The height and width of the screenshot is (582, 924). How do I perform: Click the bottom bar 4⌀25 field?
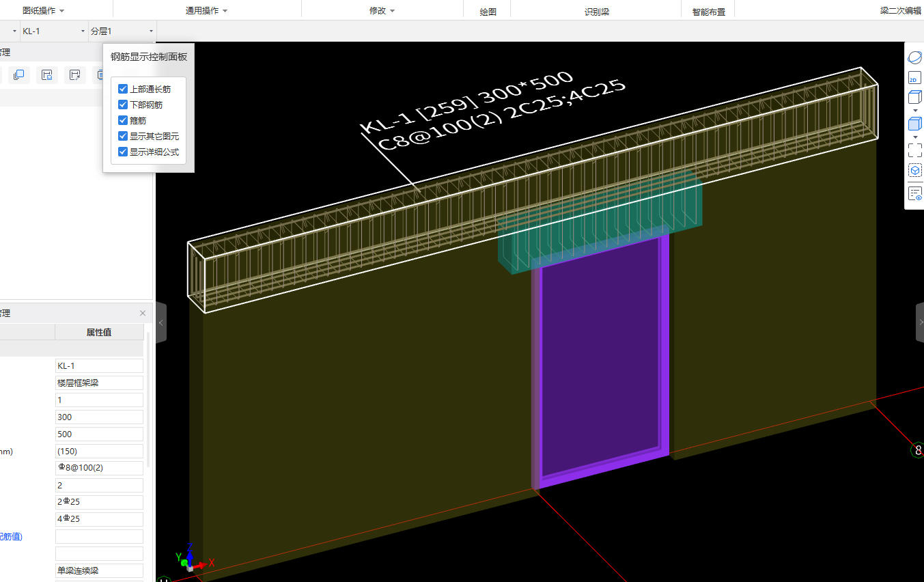tap(99, 519)
